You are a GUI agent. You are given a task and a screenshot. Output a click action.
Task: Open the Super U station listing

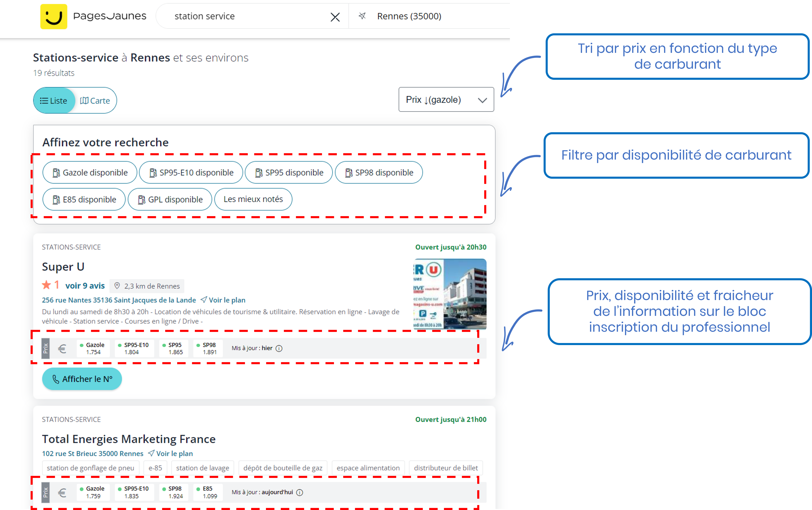tap(63, 267)
